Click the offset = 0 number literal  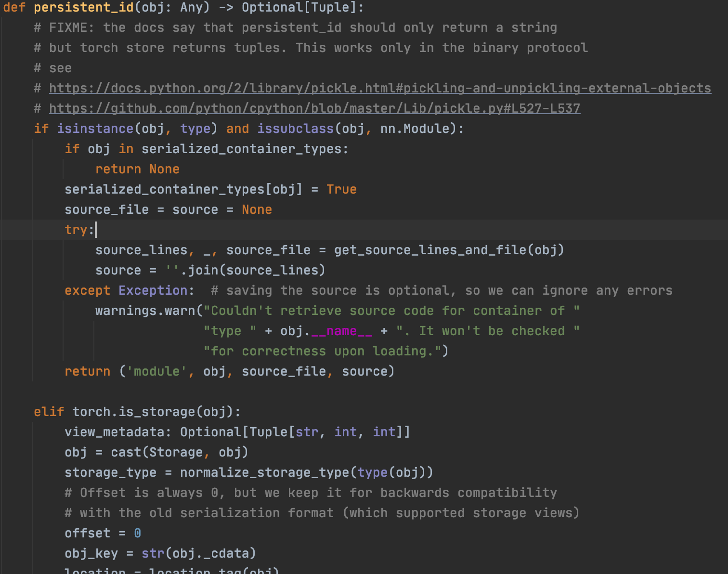click(x=137, y=533)
